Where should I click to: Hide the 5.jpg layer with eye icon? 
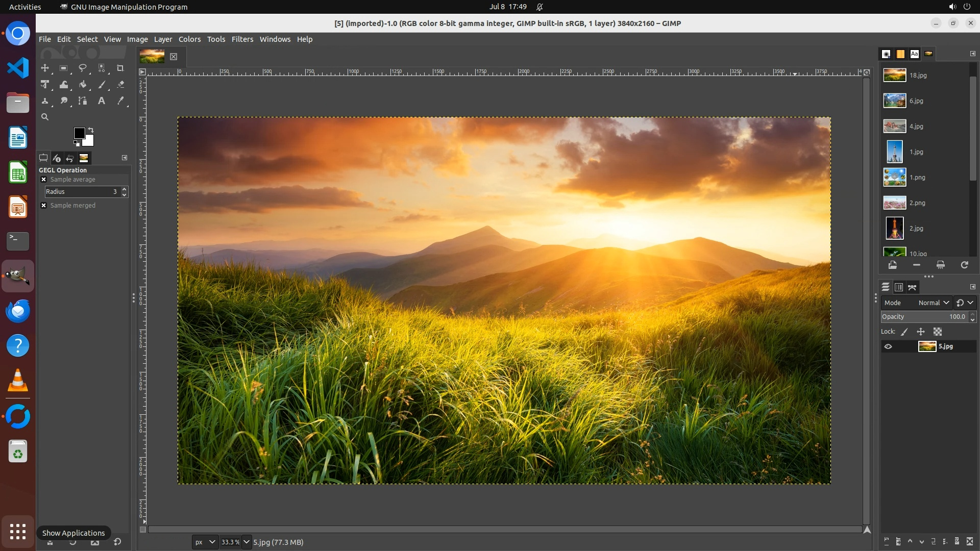[x=888, y=346]
